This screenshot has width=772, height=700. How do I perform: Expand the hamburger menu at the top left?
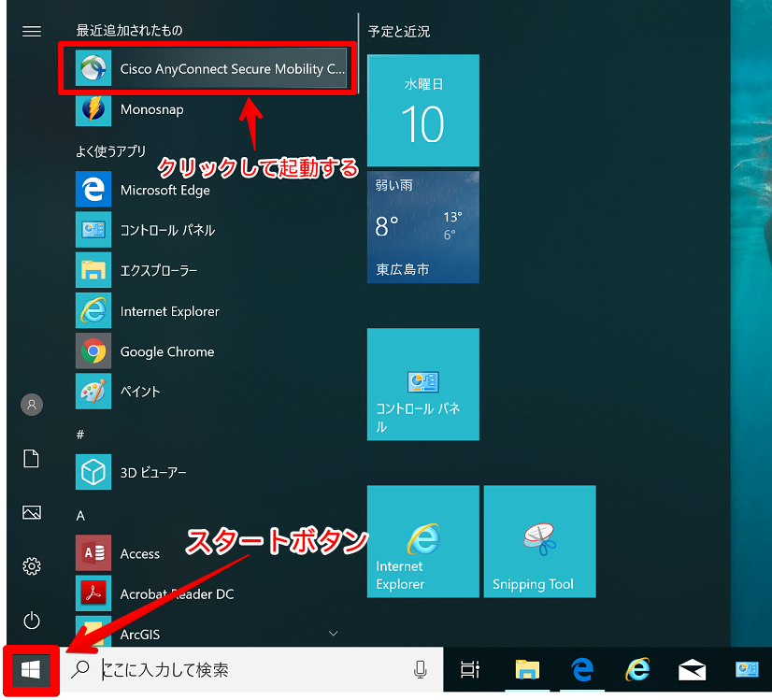tap(32, 32)
